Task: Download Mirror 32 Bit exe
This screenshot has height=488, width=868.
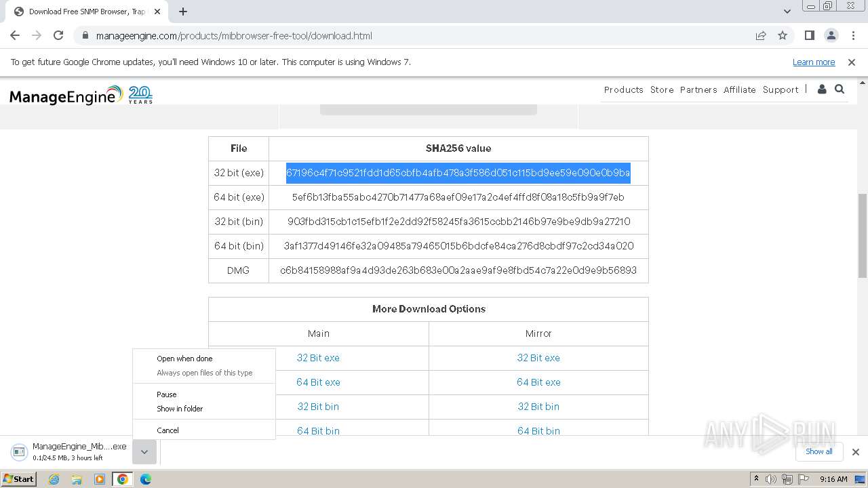Action: [x=538, y=358]
